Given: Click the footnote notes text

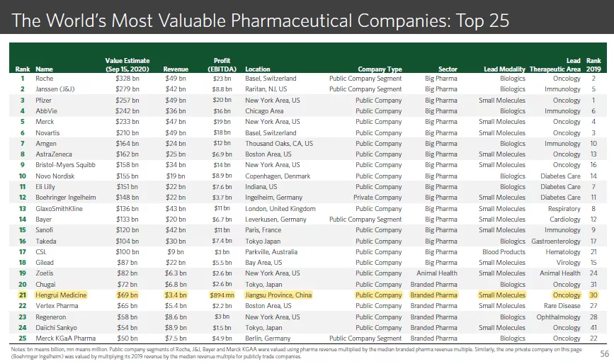Looking at the screenshot, I should tap(296, 353).
